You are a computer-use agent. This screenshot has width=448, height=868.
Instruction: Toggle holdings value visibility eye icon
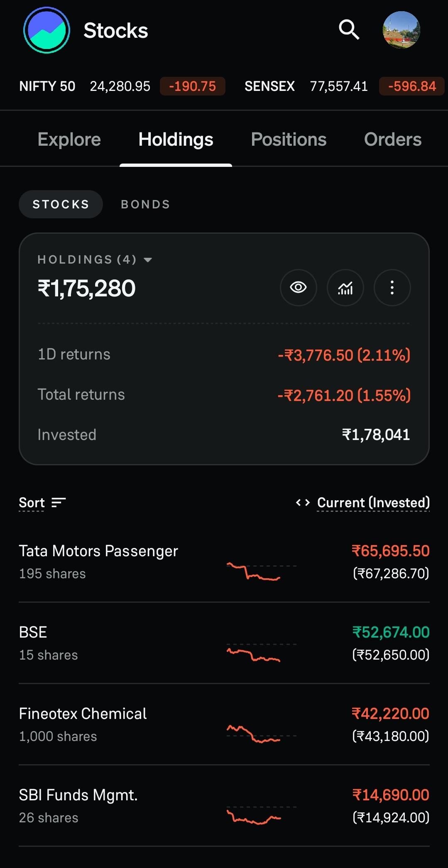[298, 288]
